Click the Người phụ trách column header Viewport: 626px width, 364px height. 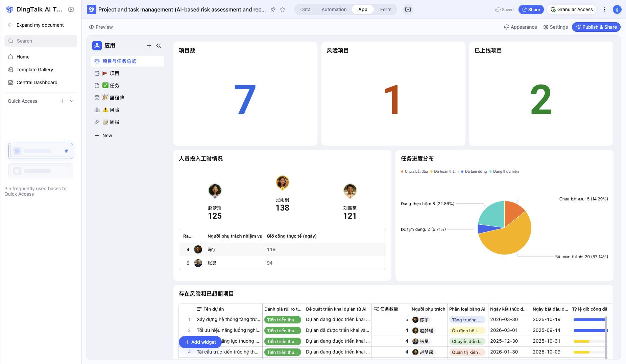[x=428, y=309]
